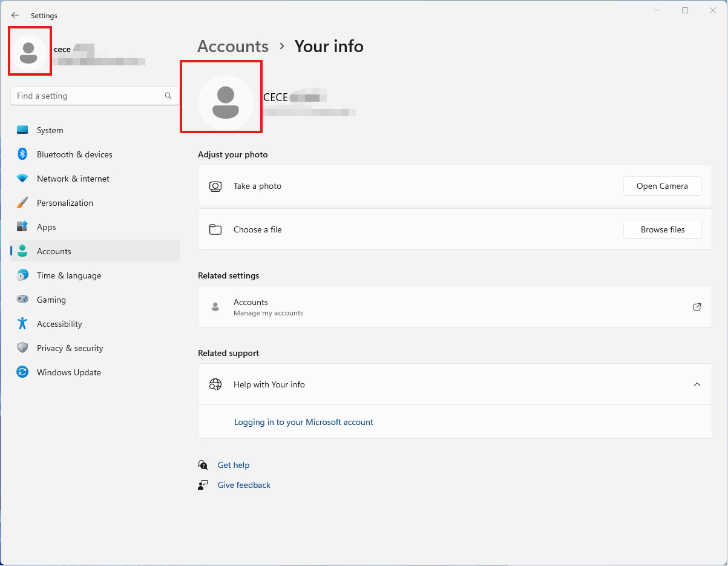This screenshot has width=728, height=566.
Task: Click Accounts in the breadcrumb header
Action: tap(233, 46)
